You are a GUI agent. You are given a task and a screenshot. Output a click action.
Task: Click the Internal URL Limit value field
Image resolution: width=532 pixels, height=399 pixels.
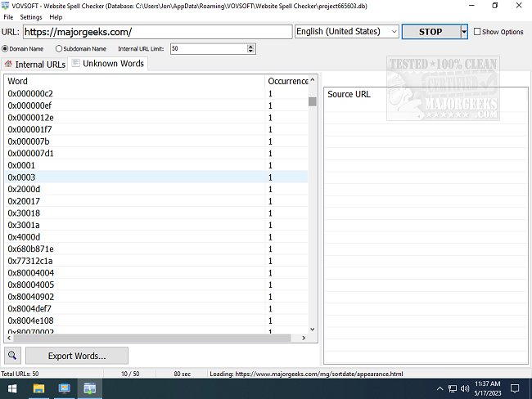pos(209,49)
